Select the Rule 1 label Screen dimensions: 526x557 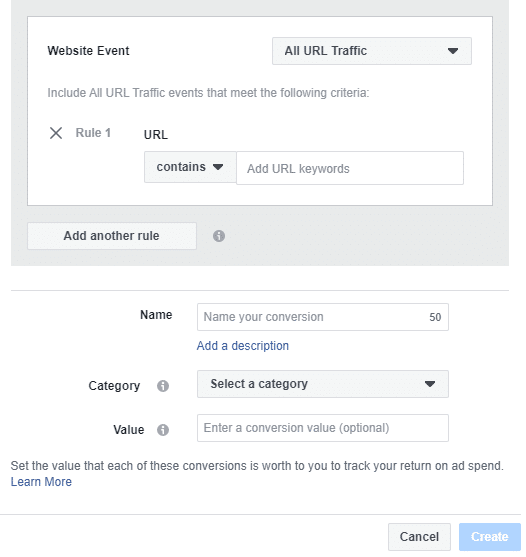pos(93,133)
